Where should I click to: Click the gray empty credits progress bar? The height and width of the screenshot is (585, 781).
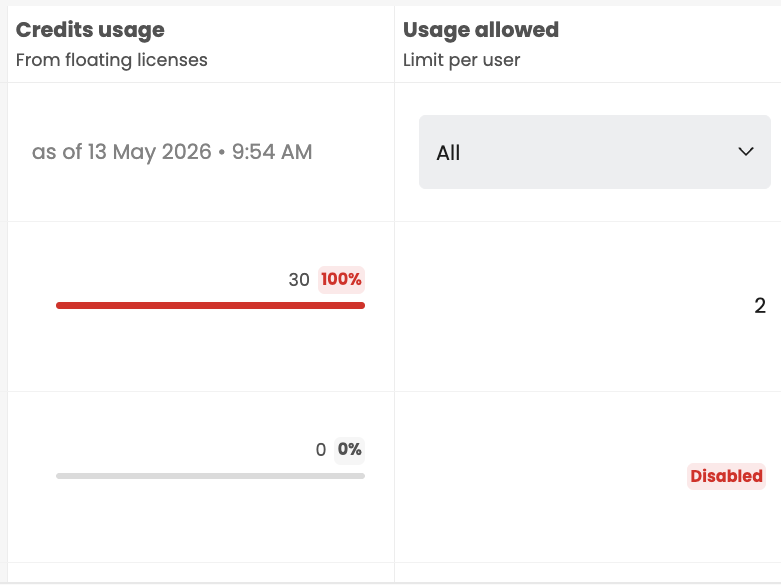click(210, 476)
